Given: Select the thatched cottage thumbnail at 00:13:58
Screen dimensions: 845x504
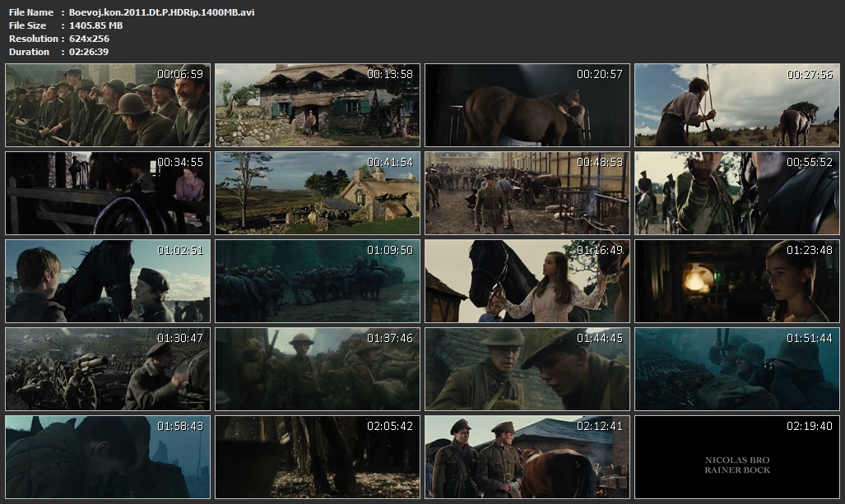Looking at the screenshot, I should (x=318, y=105).
